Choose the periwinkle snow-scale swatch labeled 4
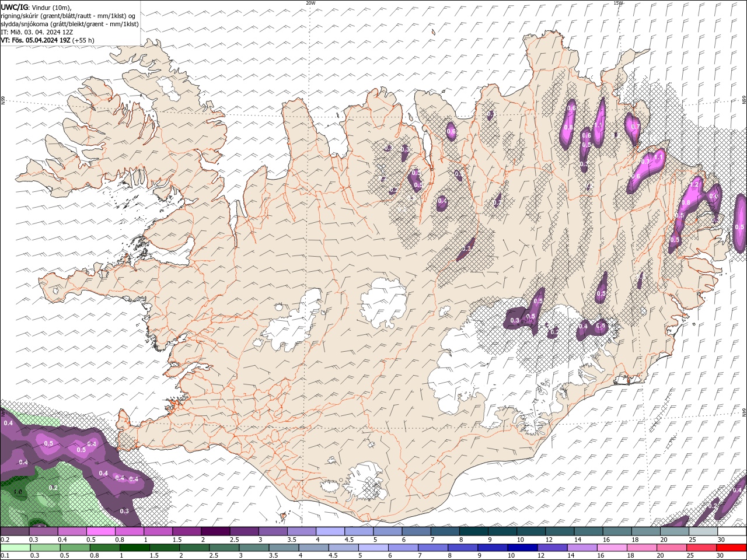 click(x=330, y=531)
